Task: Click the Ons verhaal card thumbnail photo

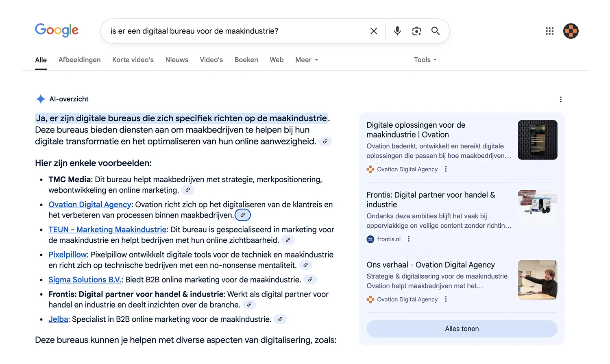Action: click(x=538, y=280)
